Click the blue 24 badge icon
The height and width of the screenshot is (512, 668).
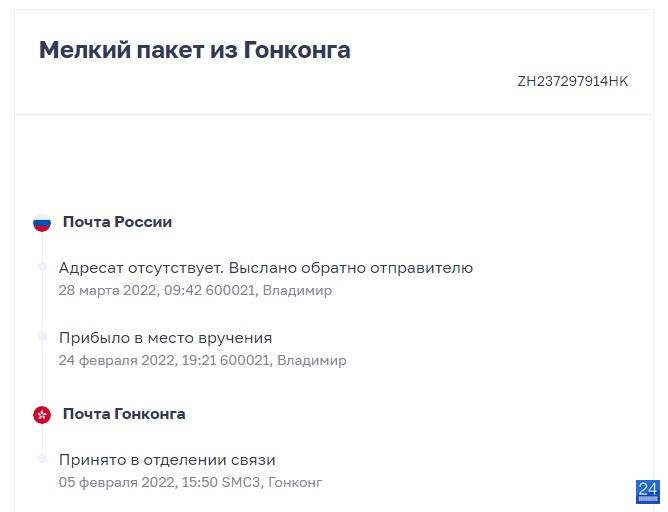pos(648,492)
